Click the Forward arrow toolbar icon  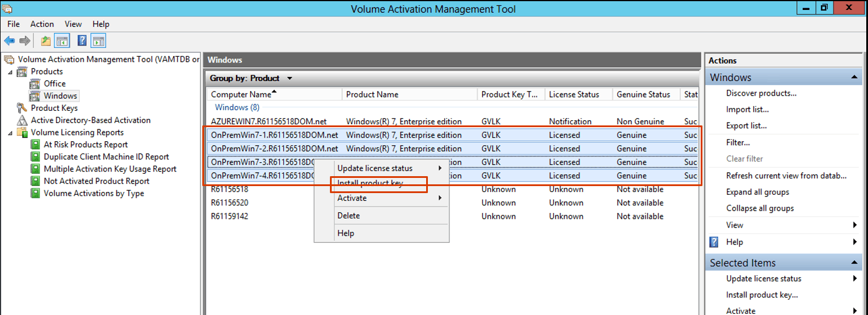click(24, 41)
